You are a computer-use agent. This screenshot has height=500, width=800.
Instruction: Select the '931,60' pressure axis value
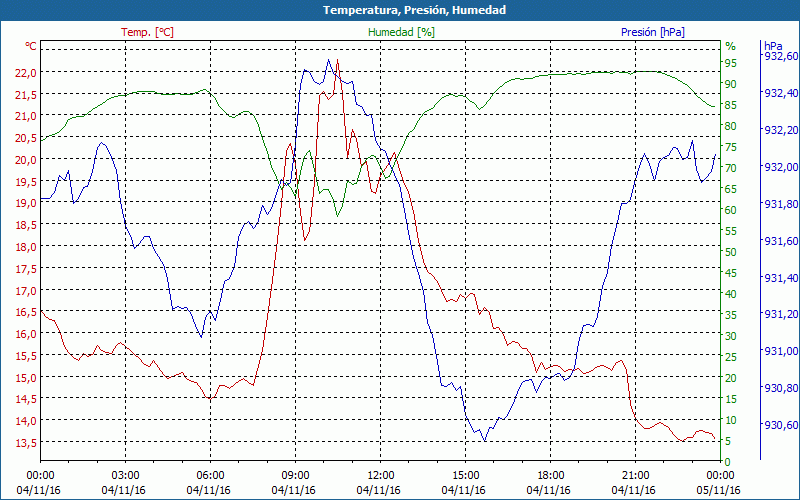point(781,241)
